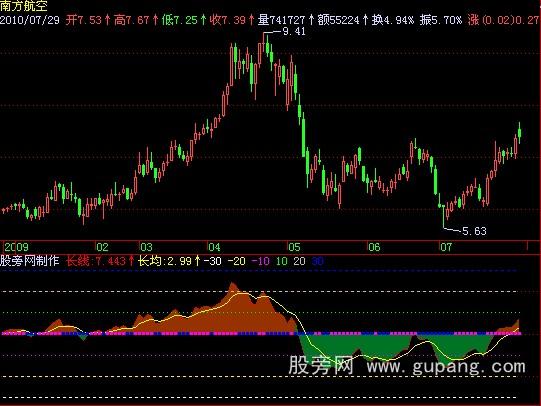Image resolution: width=541 pixels, height=406 pixels.
Task: Click the -30 level label
Action: tap(212, 261)
